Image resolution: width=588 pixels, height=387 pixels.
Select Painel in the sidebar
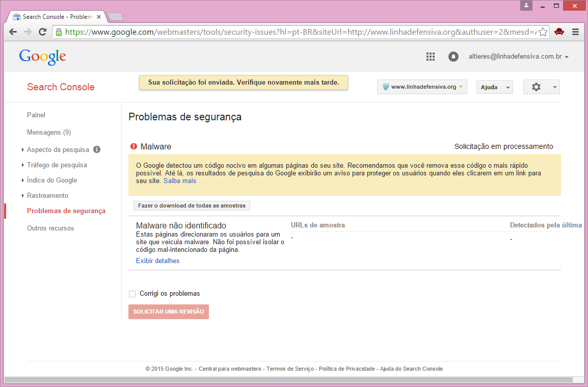36,115
